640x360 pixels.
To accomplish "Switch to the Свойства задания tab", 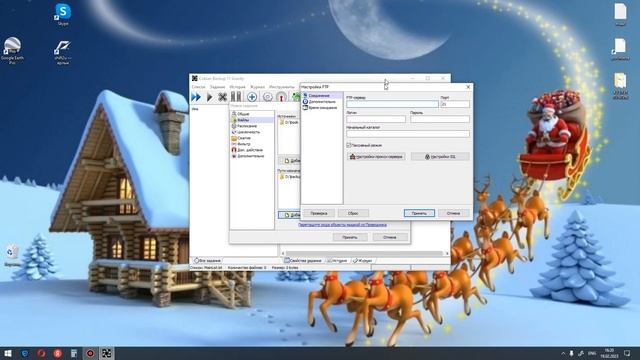I will point(303,260).
